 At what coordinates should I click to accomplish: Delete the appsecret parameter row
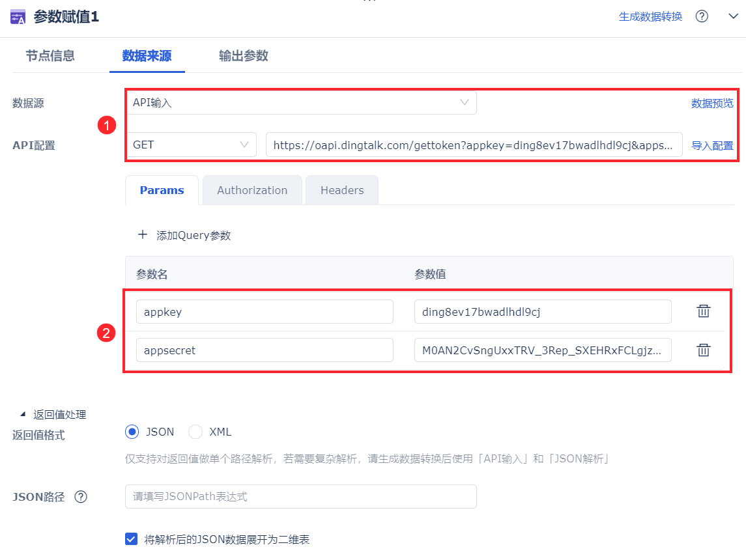click(703, 350)
